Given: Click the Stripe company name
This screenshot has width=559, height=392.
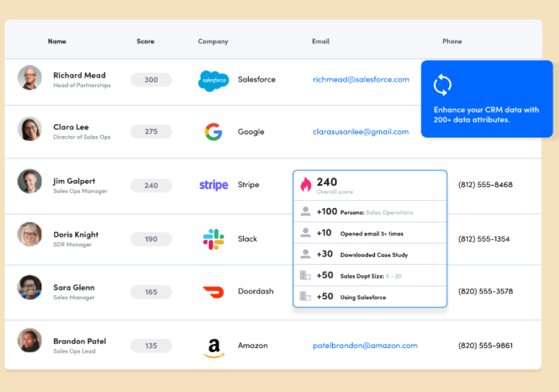Looking at the screenshot, I should coord(248,185).
